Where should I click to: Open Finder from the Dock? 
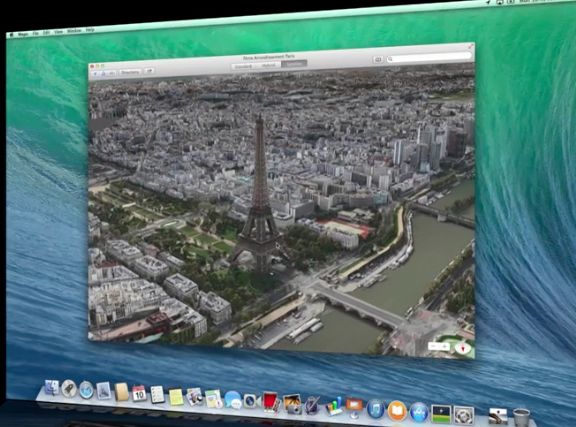coord(52,388)
